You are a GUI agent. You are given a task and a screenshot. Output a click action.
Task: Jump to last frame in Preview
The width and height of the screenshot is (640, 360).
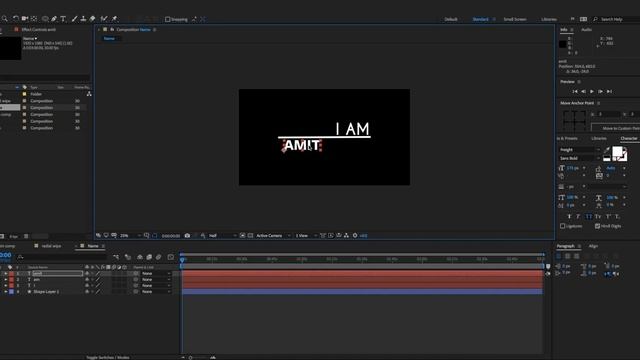609,91
